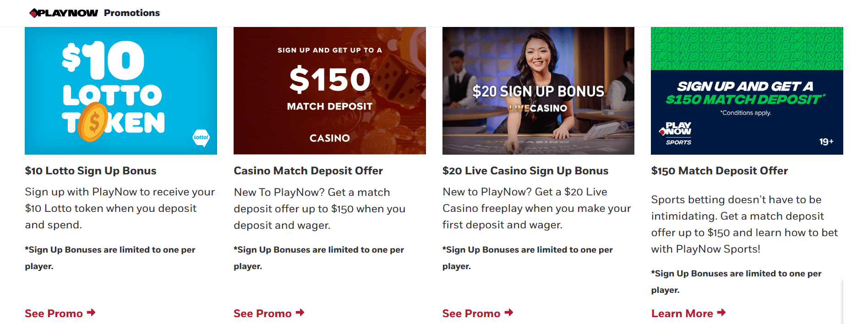Click the PlayNow logo in the header
Screen dimensions: 868x324
pos(63,13)
